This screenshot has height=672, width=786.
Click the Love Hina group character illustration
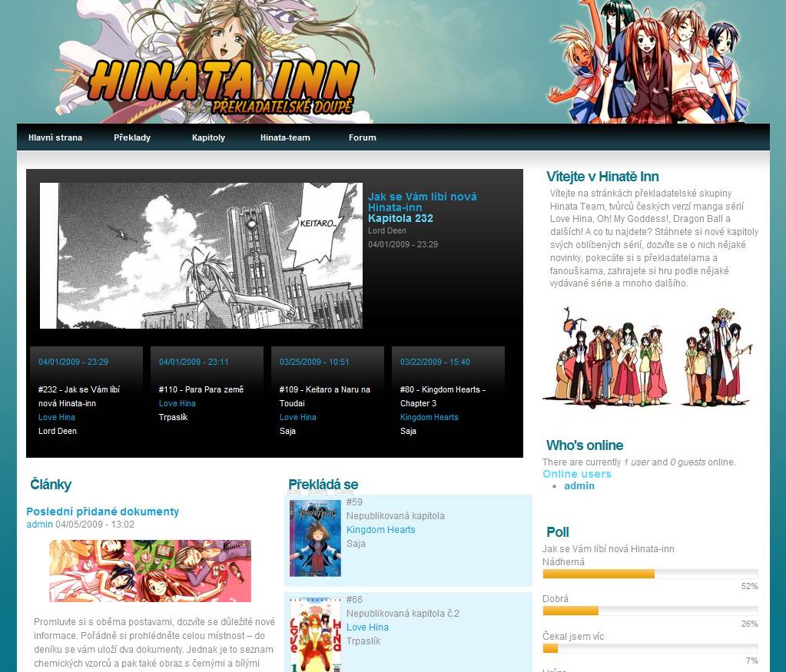pos(648,356)
